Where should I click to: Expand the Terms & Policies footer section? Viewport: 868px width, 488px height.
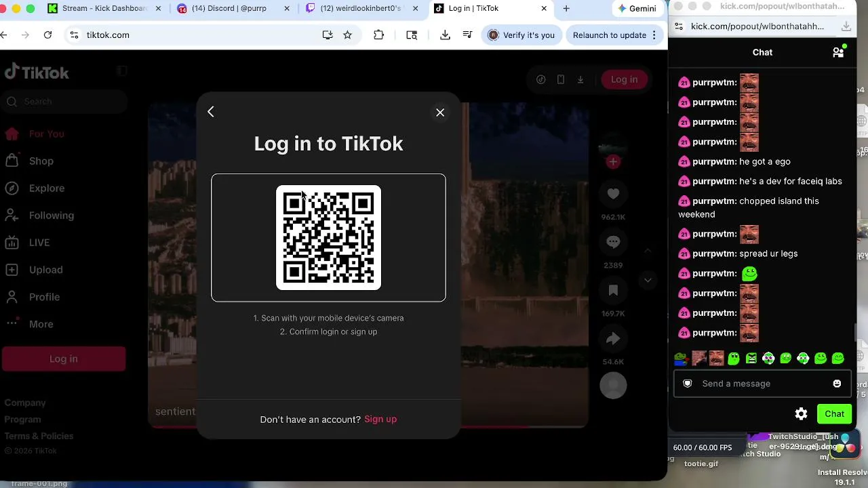point(39,436)
